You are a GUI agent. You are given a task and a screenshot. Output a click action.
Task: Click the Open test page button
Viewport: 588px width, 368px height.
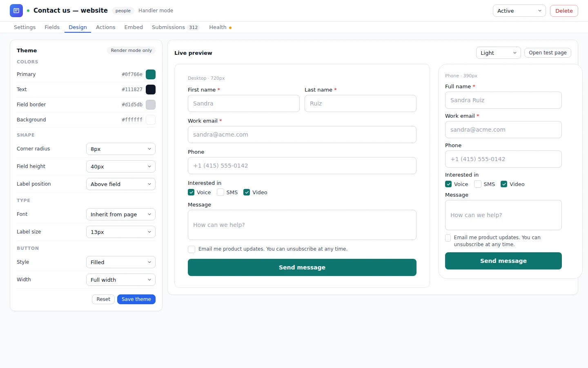click(x=548, y=53)
